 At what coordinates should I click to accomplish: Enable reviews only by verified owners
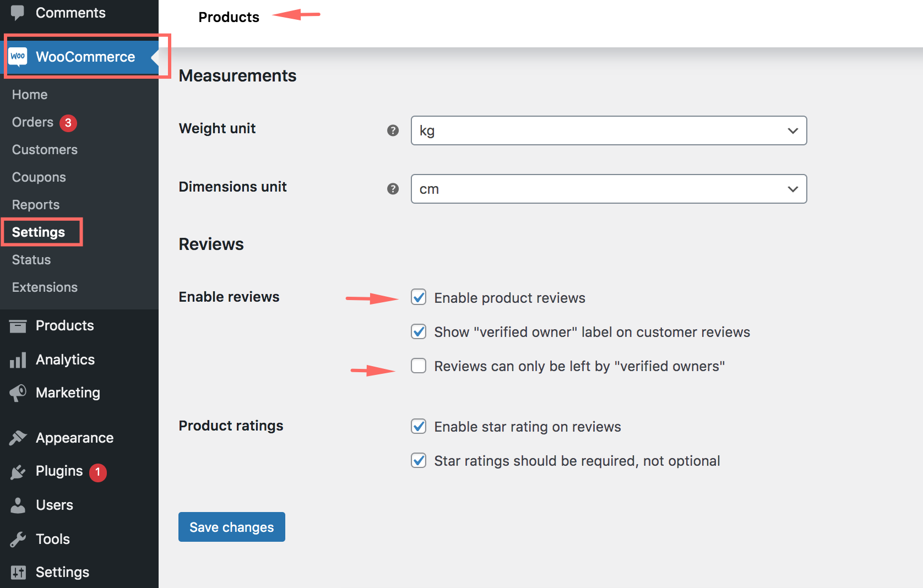(x=419, y=366)
